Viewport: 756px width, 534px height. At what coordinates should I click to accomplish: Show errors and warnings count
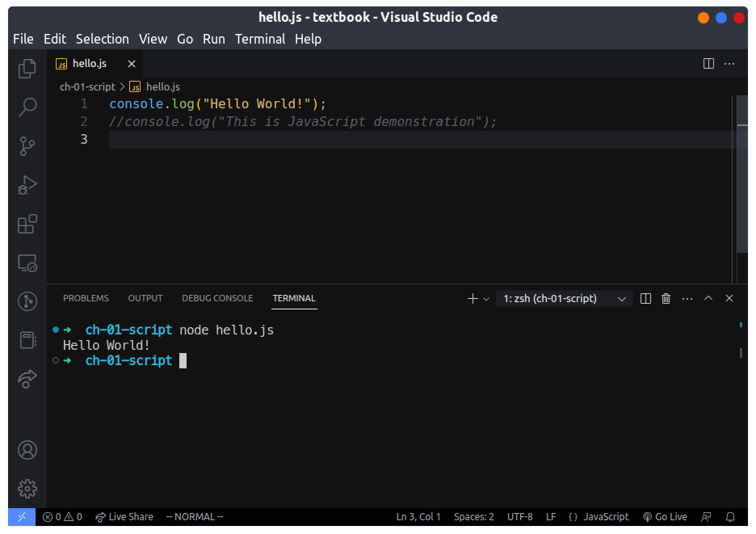point(62,517)
